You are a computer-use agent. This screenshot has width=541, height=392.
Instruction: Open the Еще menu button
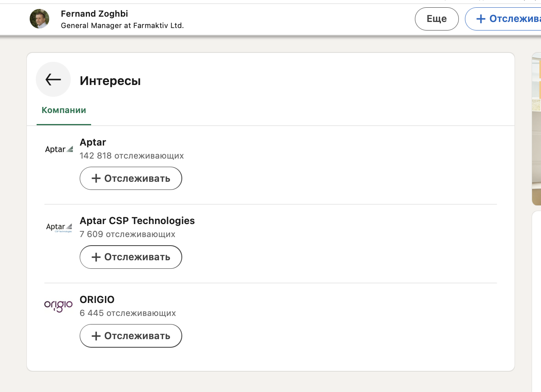[437, 19]
